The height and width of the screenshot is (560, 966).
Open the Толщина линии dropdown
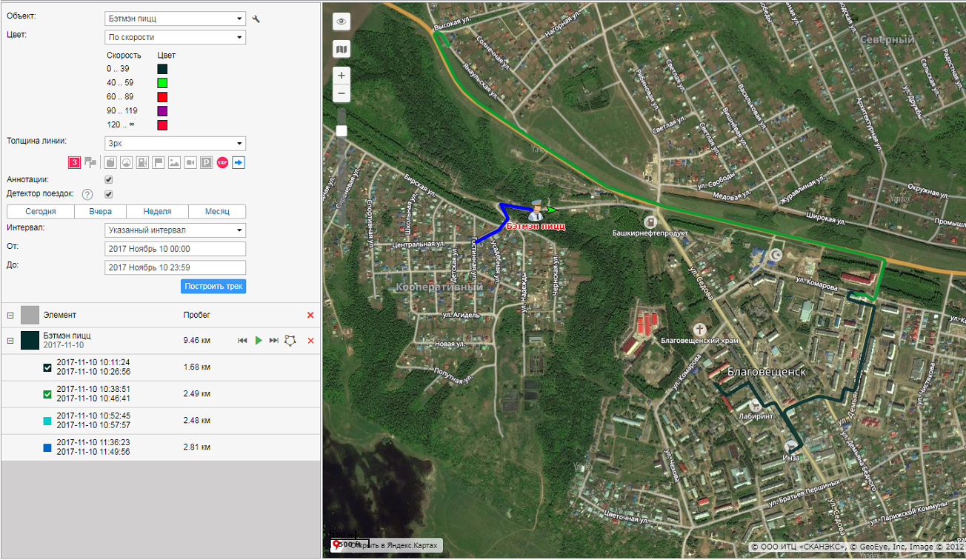click(176, 144)
